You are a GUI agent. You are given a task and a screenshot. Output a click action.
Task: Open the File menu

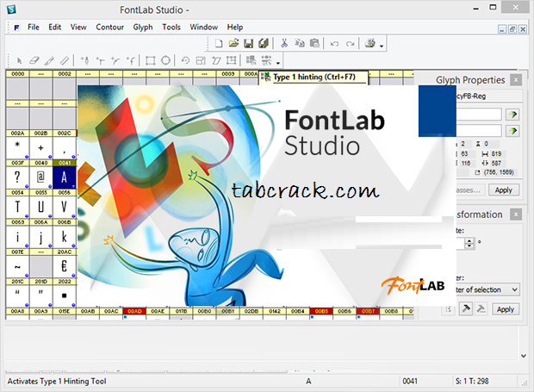click(x=34, y=28)
